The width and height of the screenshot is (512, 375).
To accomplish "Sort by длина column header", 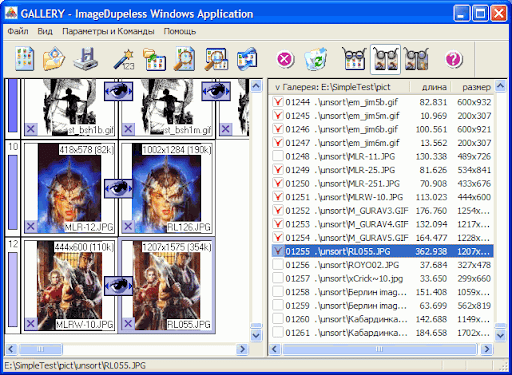I will [430, 87].
